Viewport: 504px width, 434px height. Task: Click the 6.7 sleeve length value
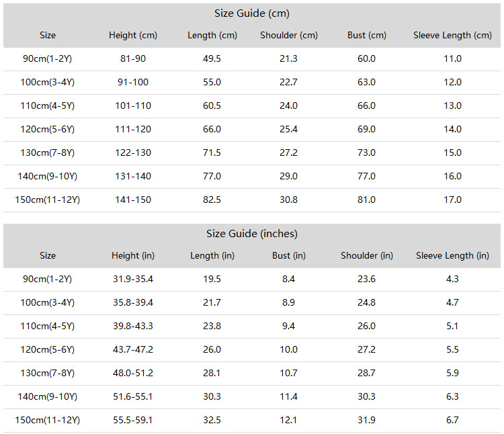(x=452, y=420)
